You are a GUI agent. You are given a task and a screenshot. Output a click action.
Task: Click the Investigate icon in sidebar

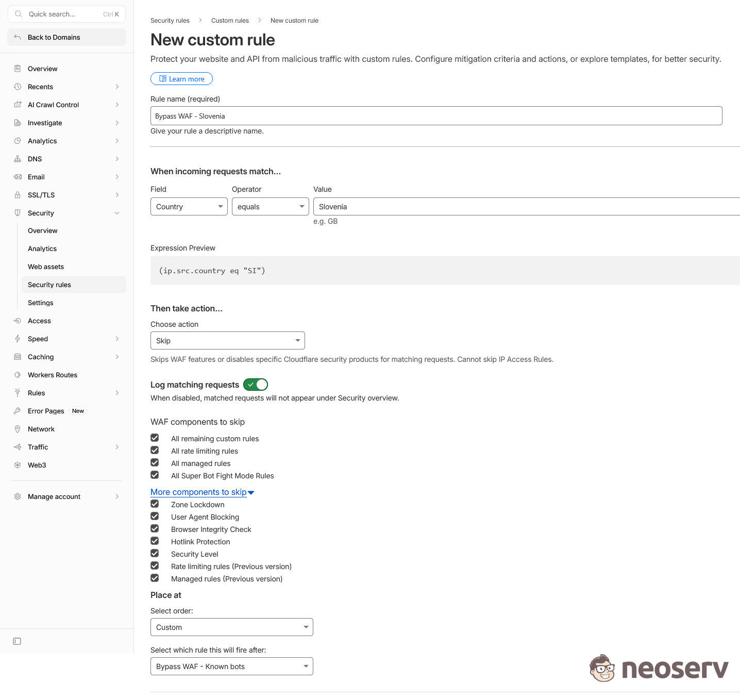18,123
